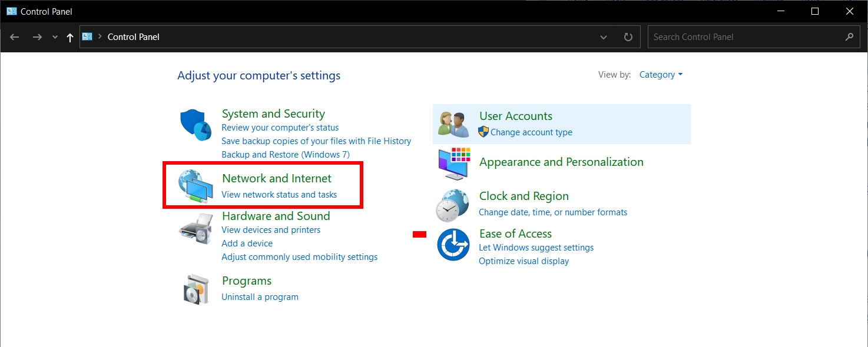Open the View by Category dropdown
868x347 pixels.
(x=661, y=75)
